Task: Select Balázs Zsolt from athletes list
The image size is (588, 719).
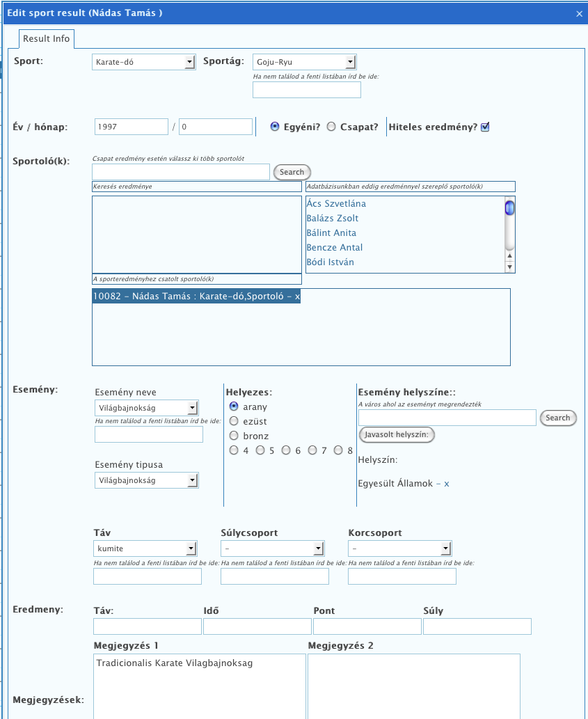Action: click(332, 219)
